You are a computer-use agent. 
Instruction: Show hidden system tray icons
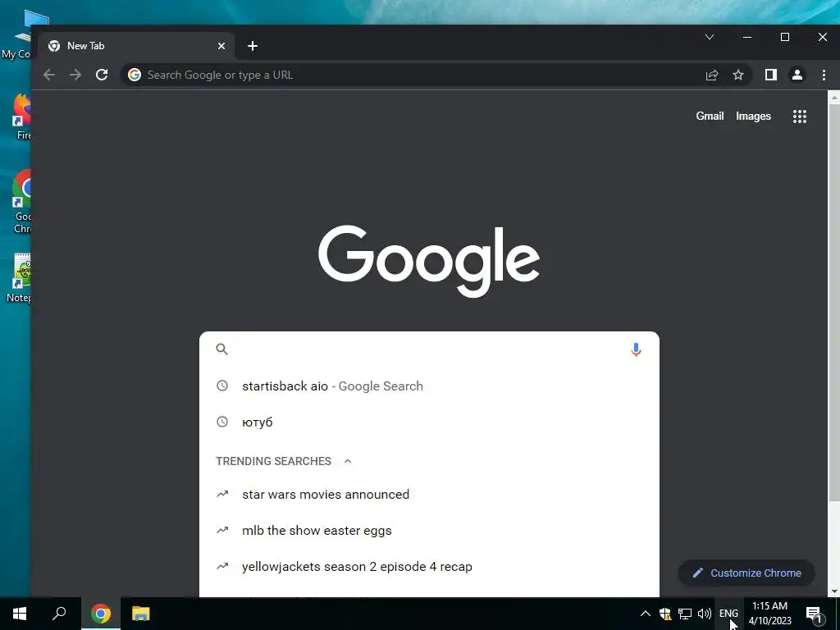click(645, 614)
